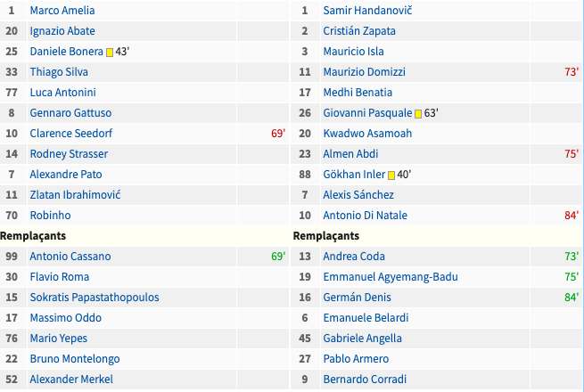Screen dimensions: 584x392
Task: Click Clarence Seedorf player link
Action: click(x=70, y=134)
